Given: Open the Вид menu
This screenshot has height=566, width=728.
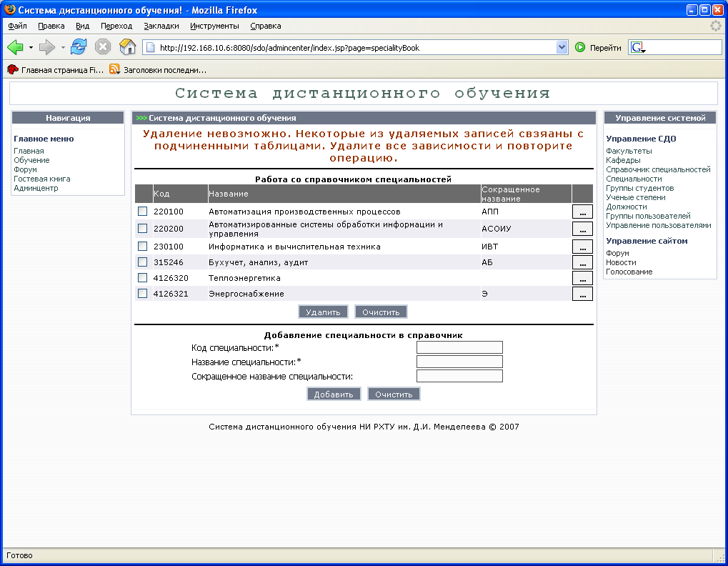Looking at the screenshot, I should click(x=83, y=26).
